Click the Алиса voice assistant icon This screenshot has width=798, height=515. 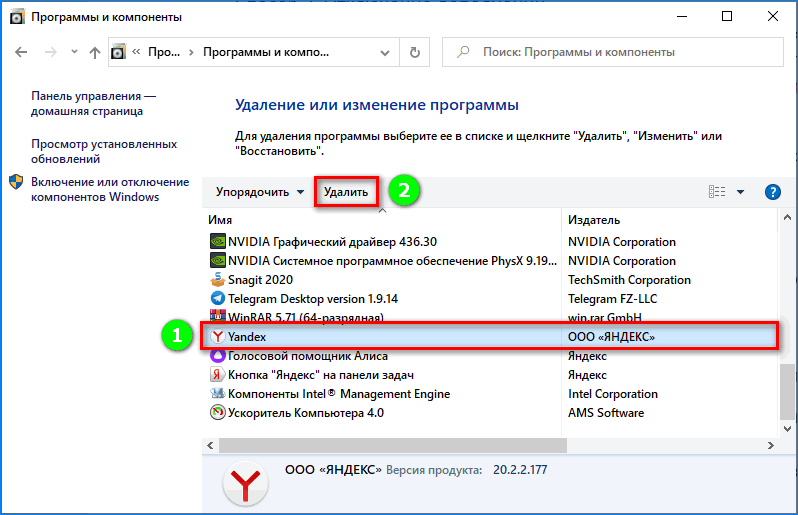[218, 356]
